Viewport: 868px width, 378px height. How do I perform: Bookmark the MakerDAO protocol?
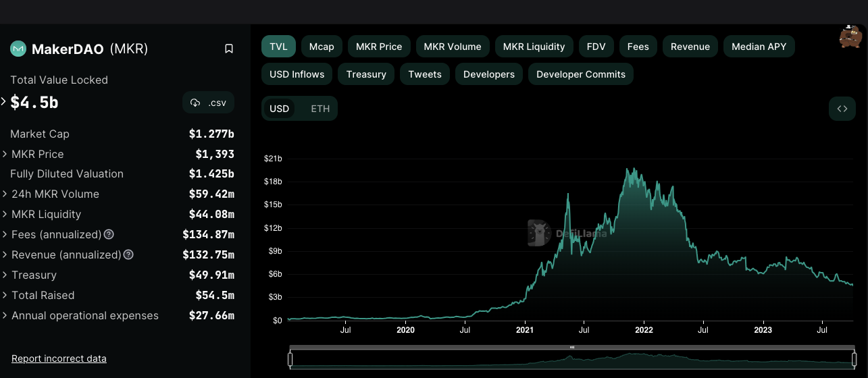click(x=229, y=49)
